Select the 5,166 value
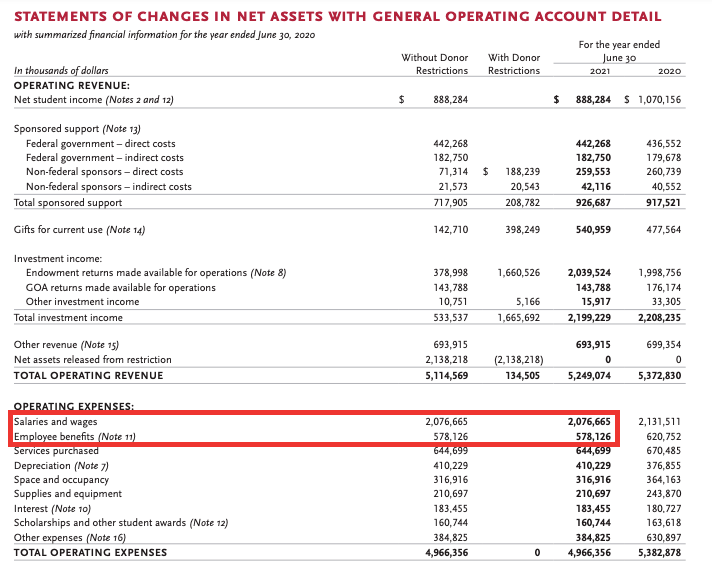The width and height of the screenshot is (712, 570). [528, 302]
